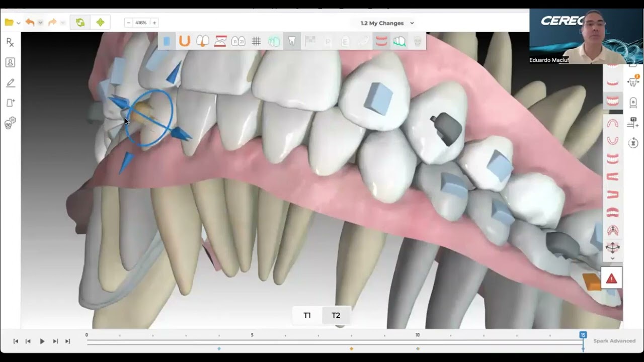644x362 pixels.
Task: Click the 416% zoom value field
Action: pyautogui.click(x=141, y=23)
